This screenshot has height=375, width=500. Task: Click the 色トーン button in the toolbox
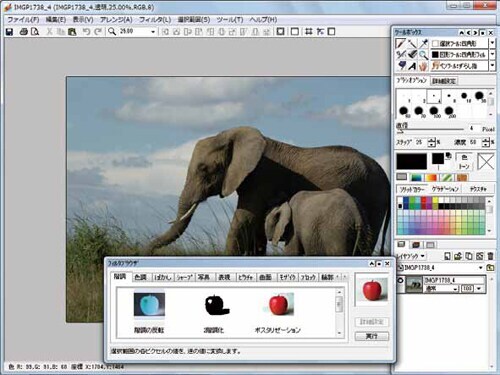464,162
